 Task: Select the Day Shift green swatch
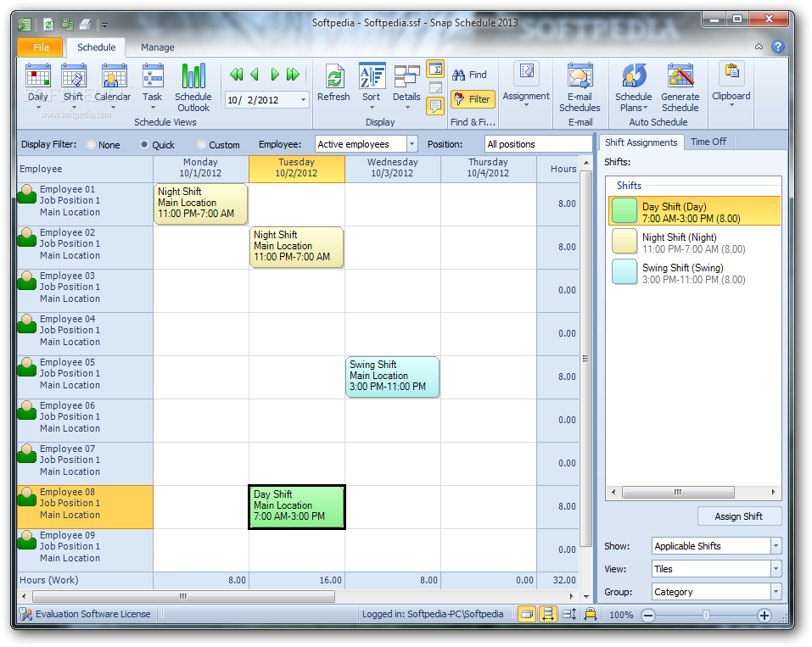click(624, 211)
